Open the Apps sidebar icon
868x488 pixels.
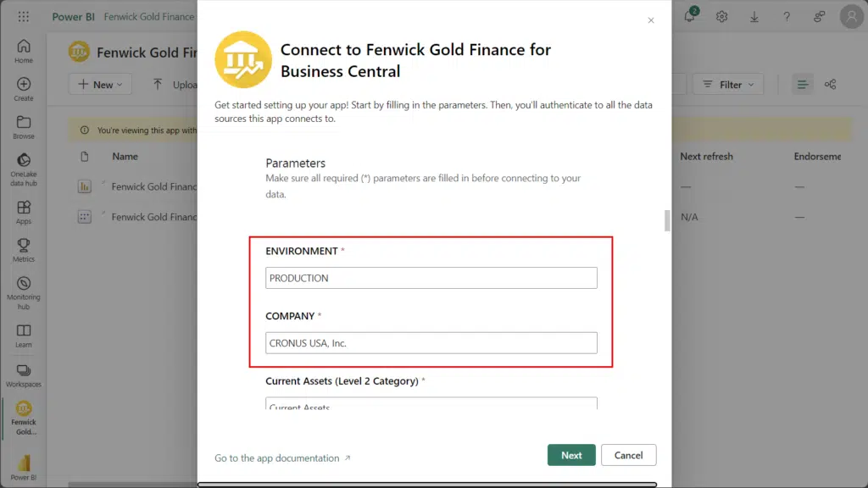tap(23, 213)
